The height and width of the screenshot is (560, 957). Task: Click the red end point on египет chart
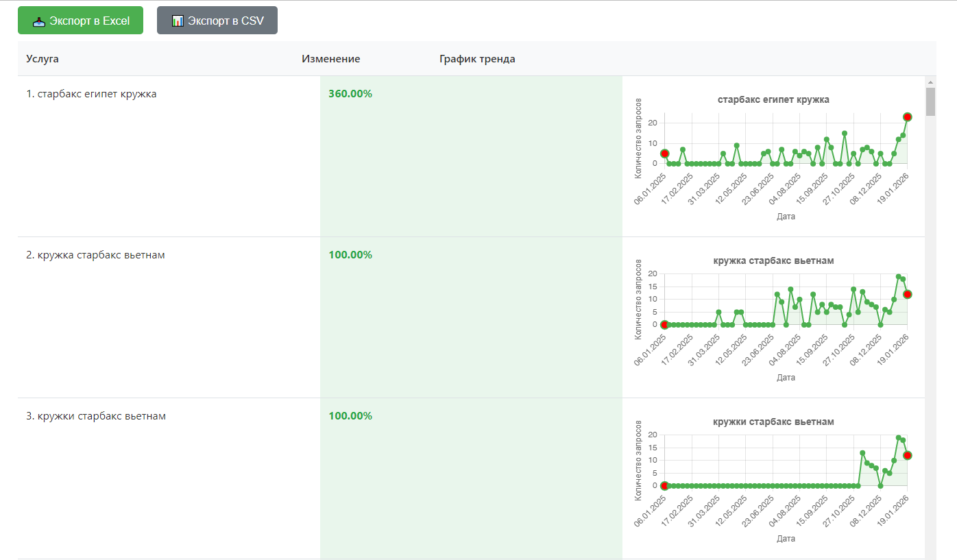tap(907, 117)
